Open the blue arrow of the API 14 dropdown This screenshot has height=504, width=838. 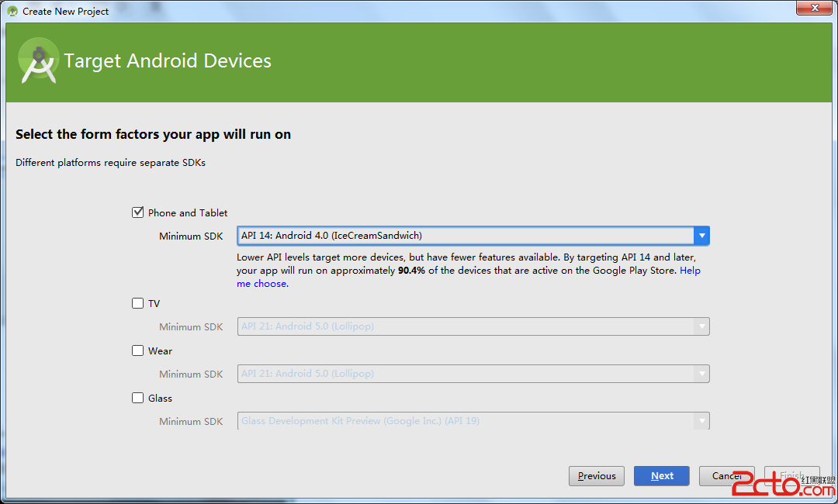701,236
